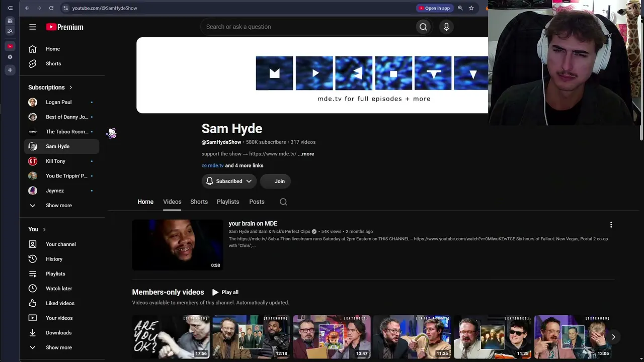Open the browser tab groups grid icon
The image size is (644, 362).
(10, 21)
